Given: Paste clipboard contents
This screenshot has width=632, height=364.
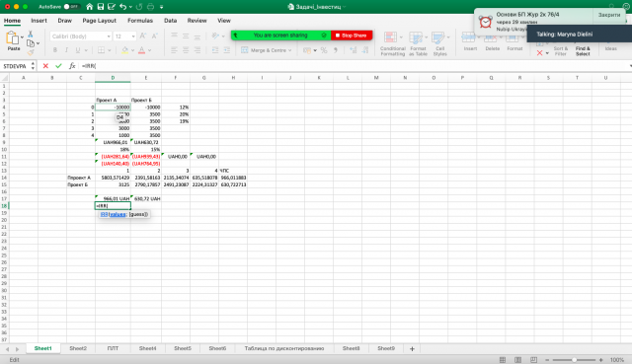Looking at the screenshot, I should (13, 40).
